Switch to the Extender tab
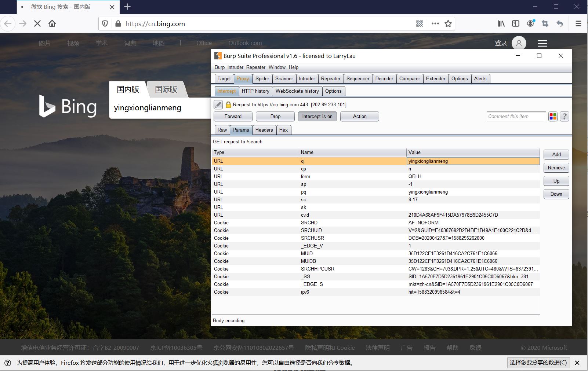This screenshot has width=588, height=371. [436, 78]
